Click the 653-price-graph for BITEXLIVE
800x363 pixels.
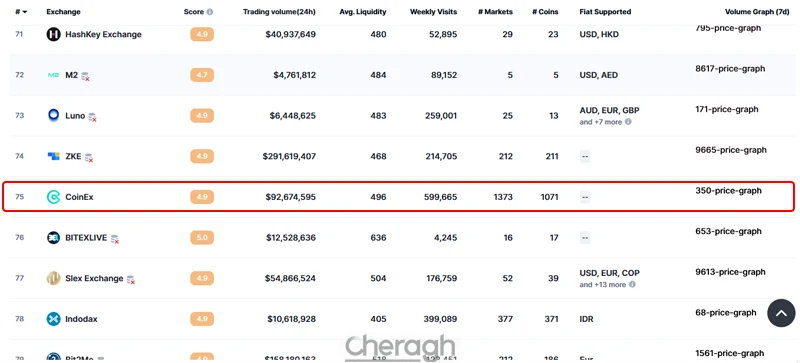(x=728, y=231)
